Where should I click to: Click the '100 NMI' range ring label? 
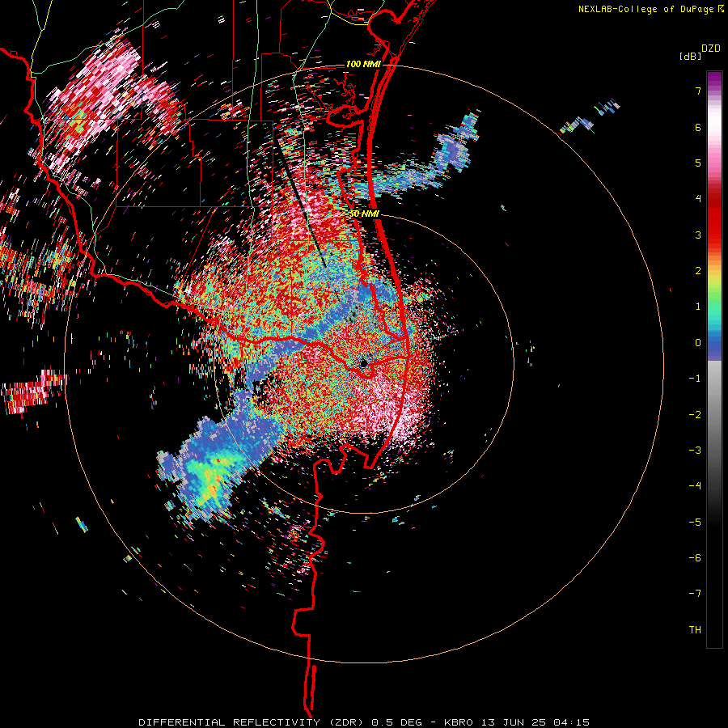click(363, 64)
